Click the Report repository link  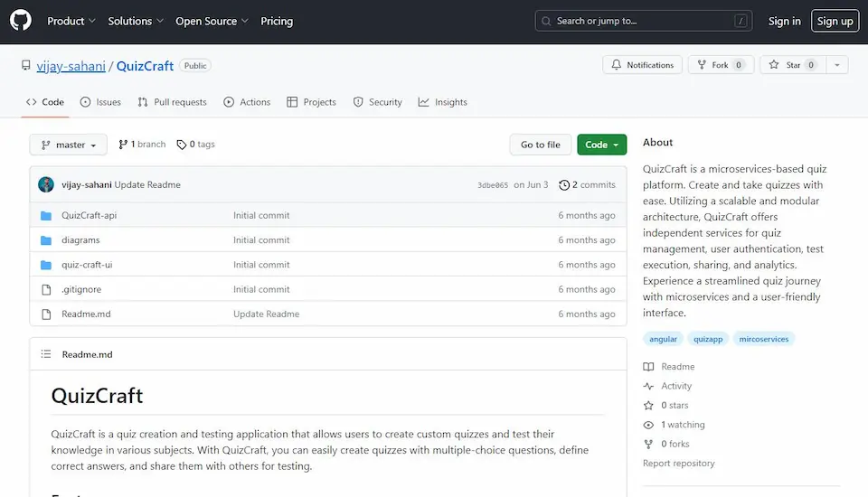(679, 464)
